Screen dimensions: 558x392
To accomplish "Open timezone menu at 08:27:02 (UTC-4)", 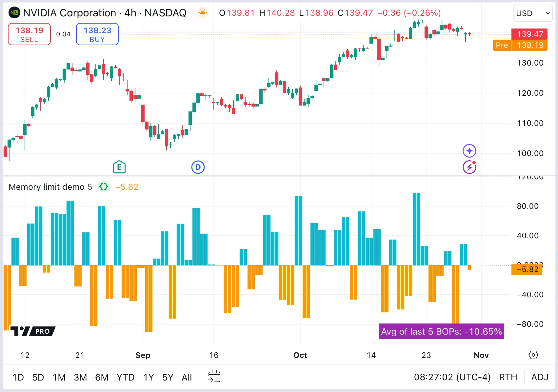I will 452,377.
